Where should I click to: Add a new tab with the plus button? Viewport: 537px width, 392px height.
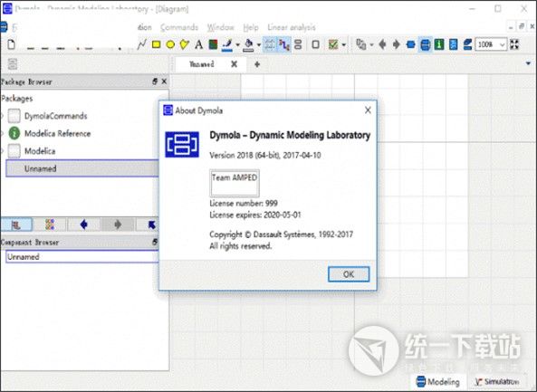257,64
